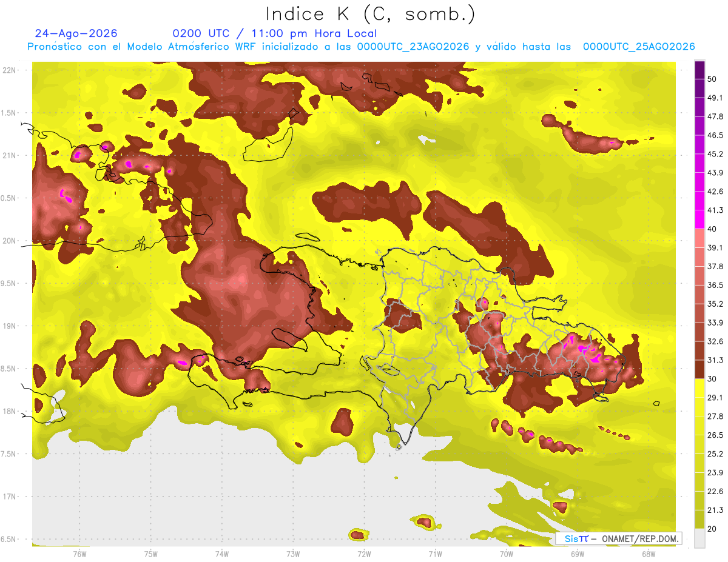
Task: Click the dark purple swatch above 50 on color bar
Action: 700,70
